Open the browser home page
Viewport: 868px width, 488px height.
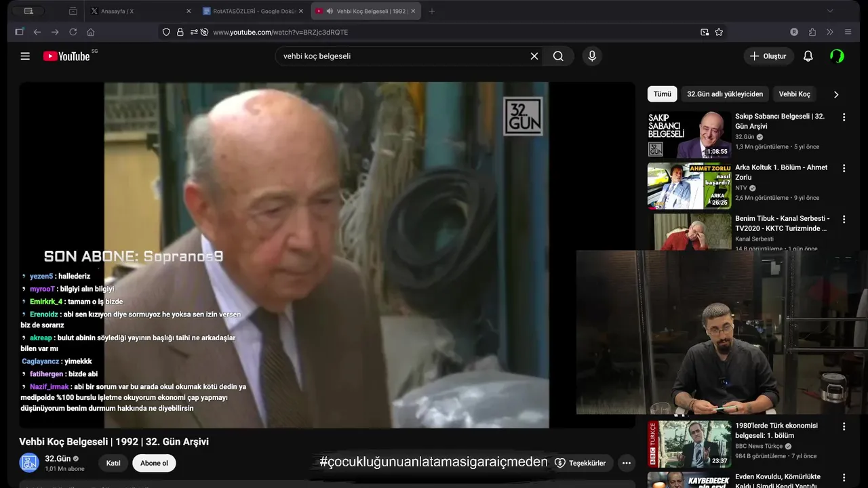click(x=91, y=32)
